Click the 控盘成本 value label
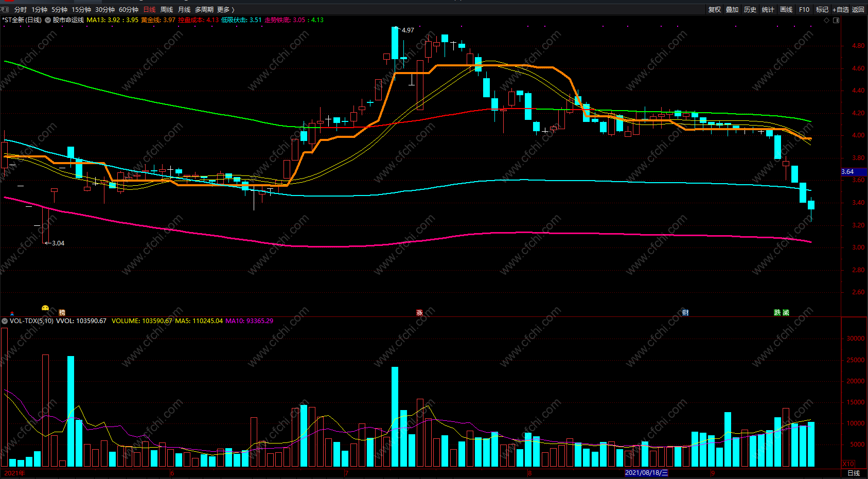Viewport: 868px width, 479px height. click(x=199, y=20)
